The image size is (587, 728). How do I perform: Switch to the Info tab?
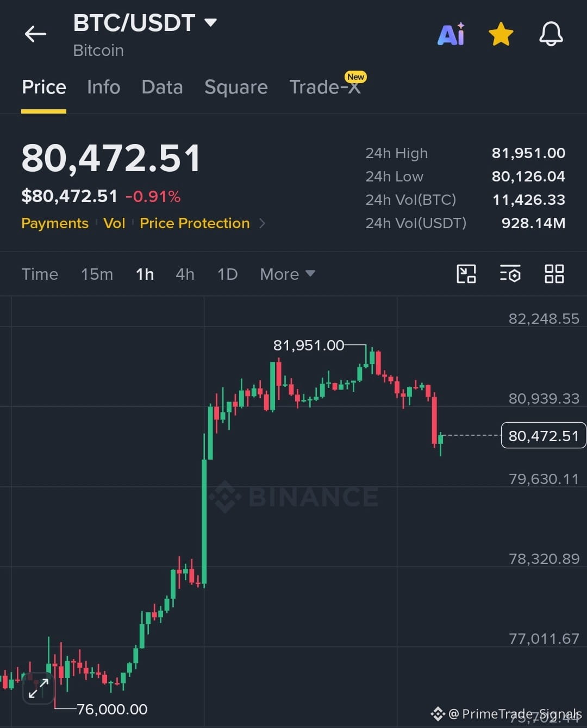(x=104, y=87)
